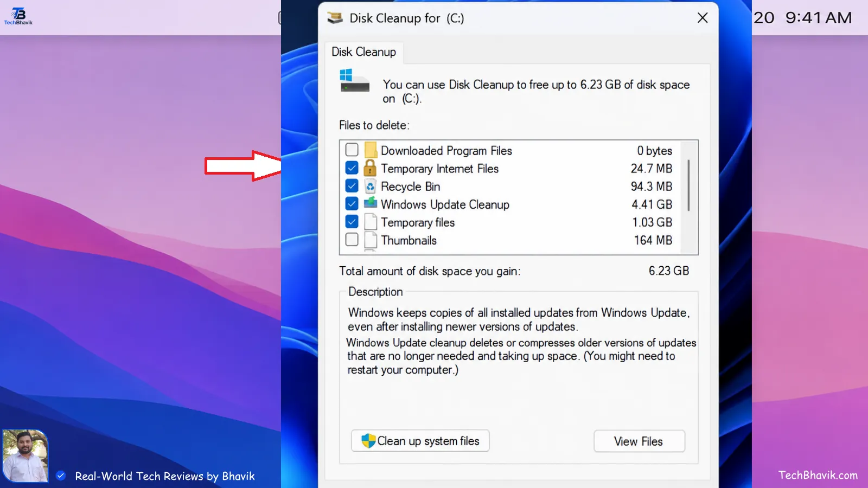Click the Files to delete label
The image size is (868, 488).
(x=374, y=125)
